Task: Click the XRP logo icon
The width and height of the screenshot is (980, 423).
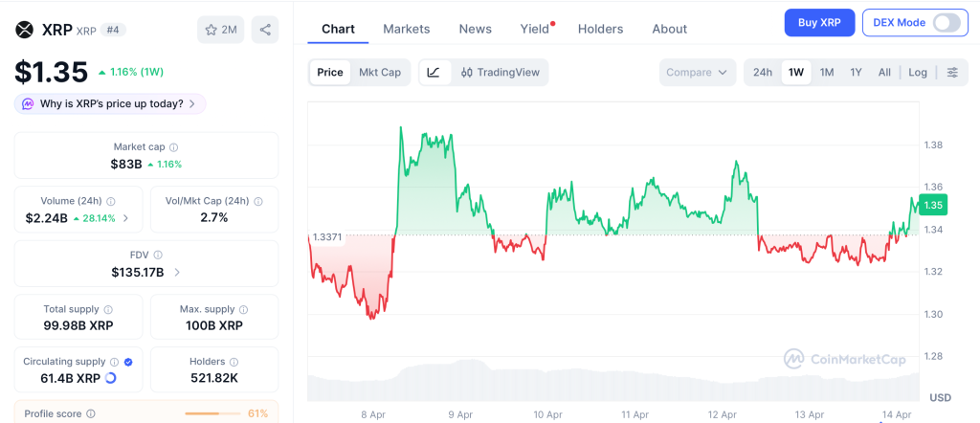Action: [x=24, y=29]
